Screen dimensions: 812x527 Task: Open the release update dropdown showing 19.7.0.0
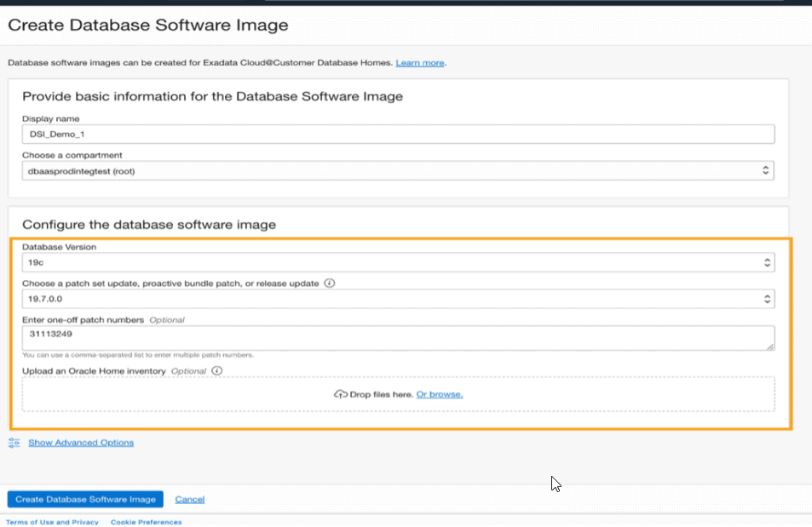[x=398, y=298]
